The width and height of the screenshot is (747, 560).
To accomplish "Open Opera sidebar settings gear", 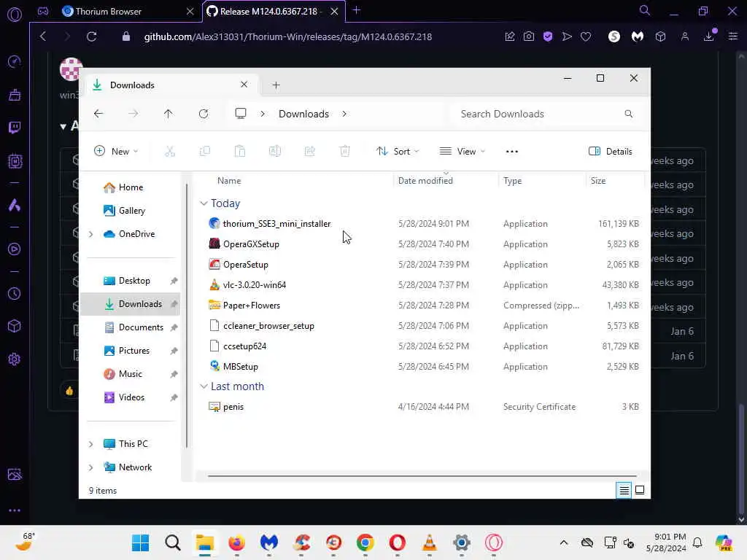I will (x=15, y=359).
